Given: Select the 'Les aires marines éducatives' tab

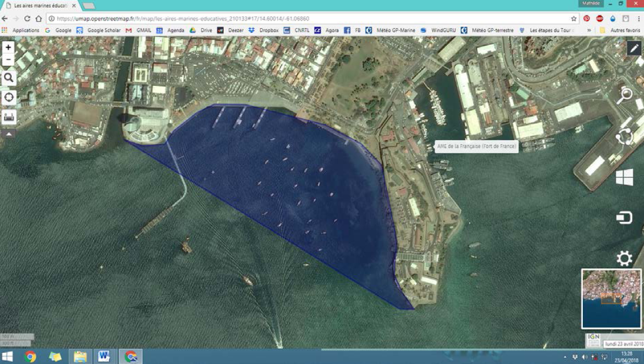Looking at the screenshot, I should [x=40, y=6].
